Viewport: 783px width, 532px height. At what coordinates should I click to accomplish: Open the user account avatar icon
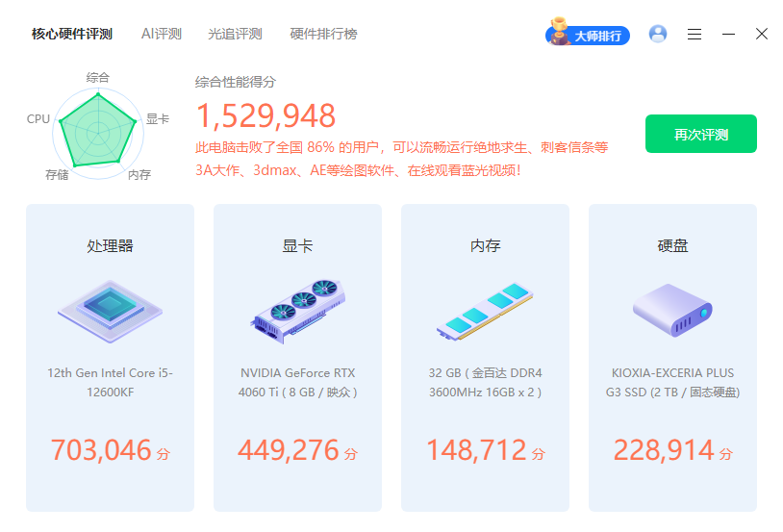point(658,34)
